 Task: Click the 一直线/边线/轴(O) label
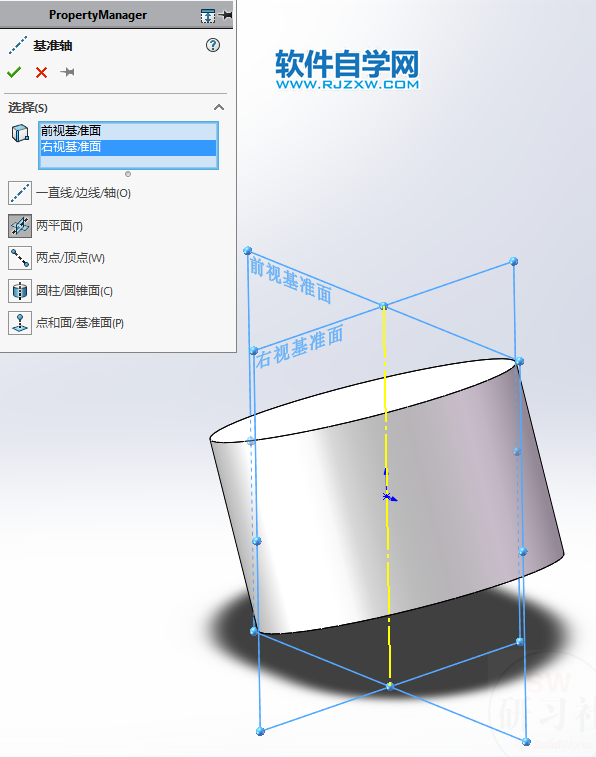click(x=83, y=193)
